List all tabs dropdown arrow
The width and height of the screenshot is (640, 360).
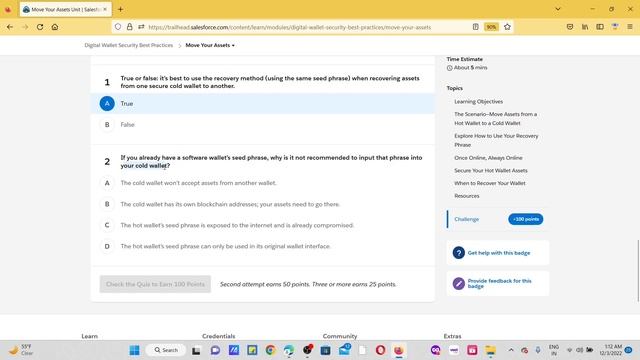tap(558, 9)
